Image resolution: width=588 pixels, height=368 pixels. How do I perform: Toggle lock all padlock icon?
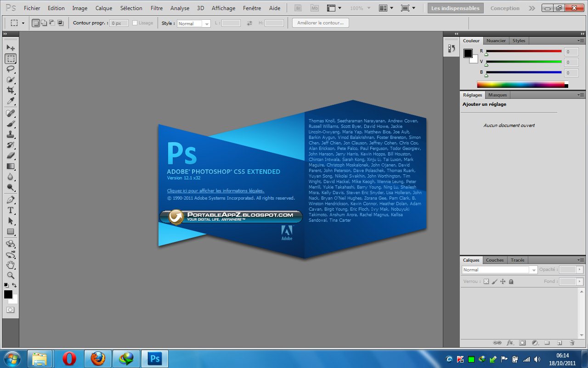[x=511, y=282]
